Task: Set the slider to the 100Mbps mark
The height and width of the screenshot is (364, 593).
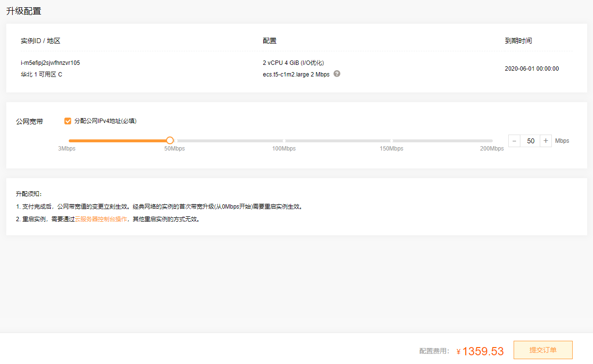Action: (284, 141)
